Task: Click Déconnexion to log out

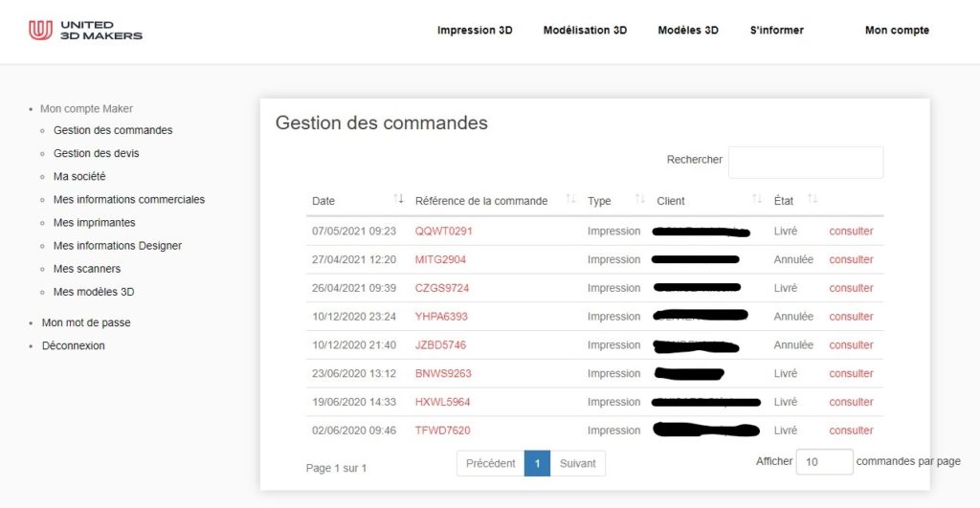Action: point(73,345)
